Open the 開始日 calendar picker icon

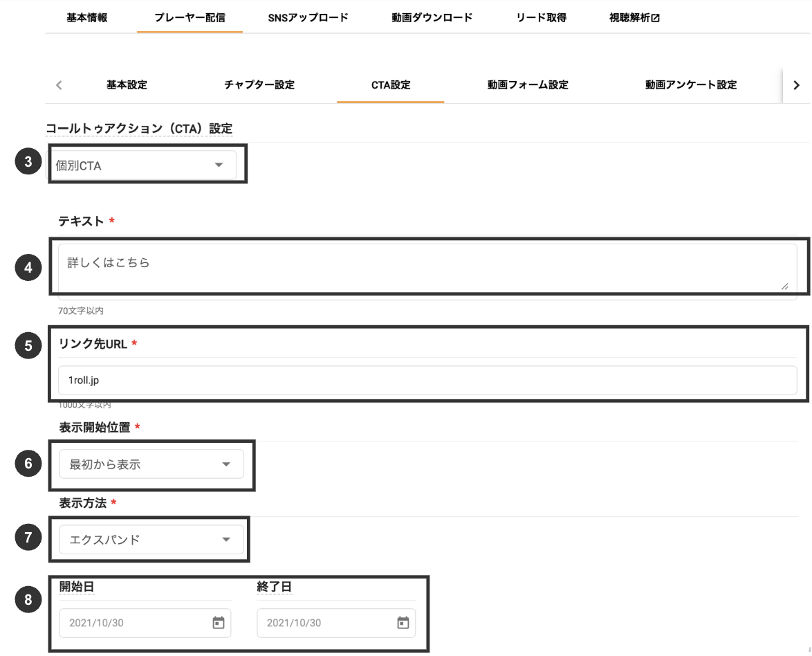219,623
